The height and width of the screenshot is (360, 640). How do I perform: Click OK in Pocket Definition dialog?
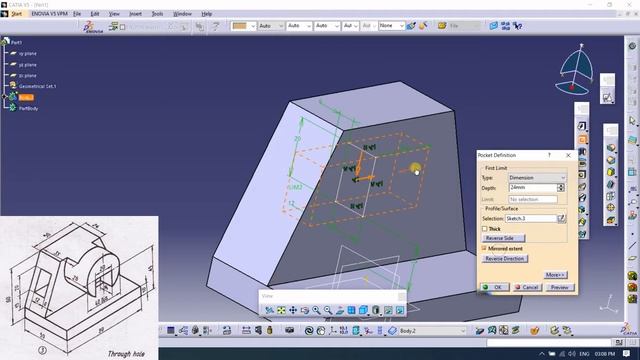click(x=494, y=287)
